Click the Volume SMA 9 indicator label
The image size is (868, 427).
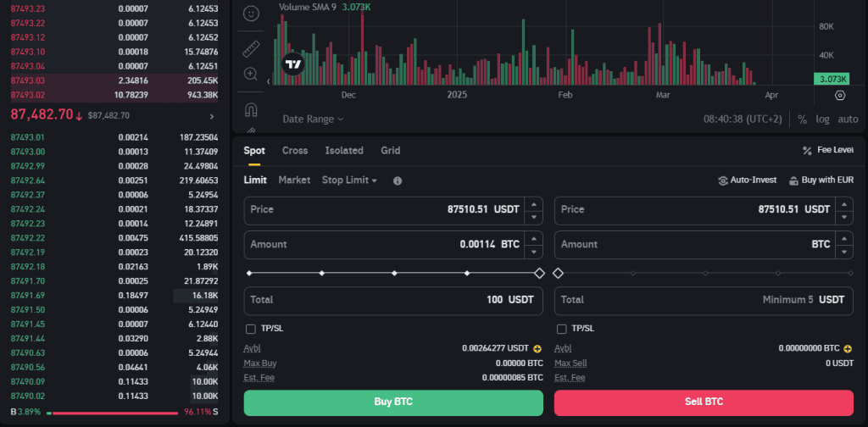(307, 7)
